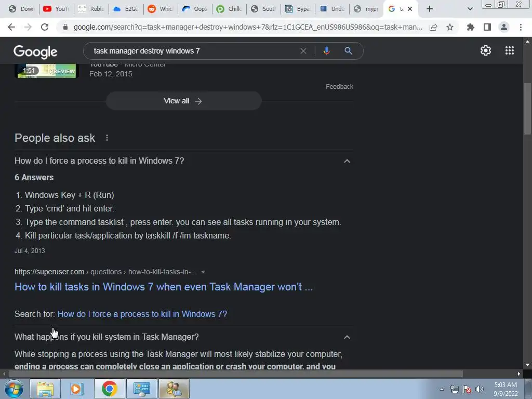The height and width of the screenshot is (399, 532).
Task: Start a voice search with microphone
Action: 326,51
